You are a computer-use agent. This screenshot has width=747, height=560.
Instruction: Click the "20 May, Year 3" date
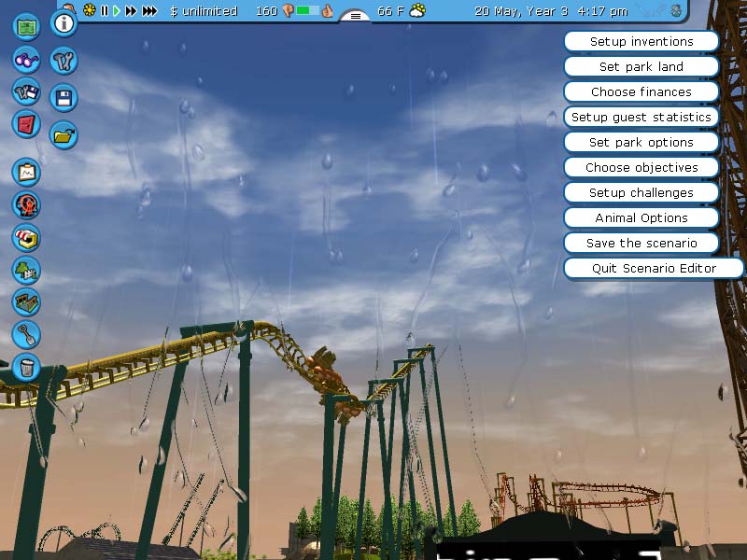click(x=521, y=11)
